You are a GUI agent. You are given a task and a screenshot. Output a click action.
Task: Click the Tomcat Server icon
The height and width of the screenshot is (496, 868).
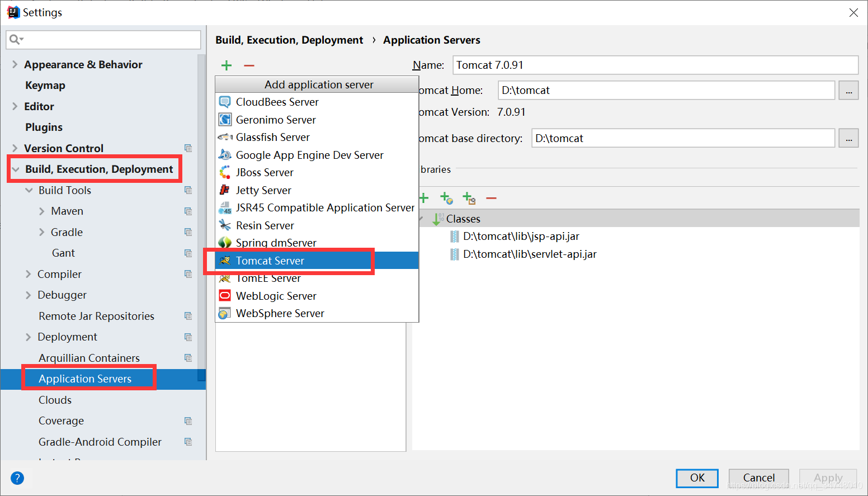pos(225,261)
